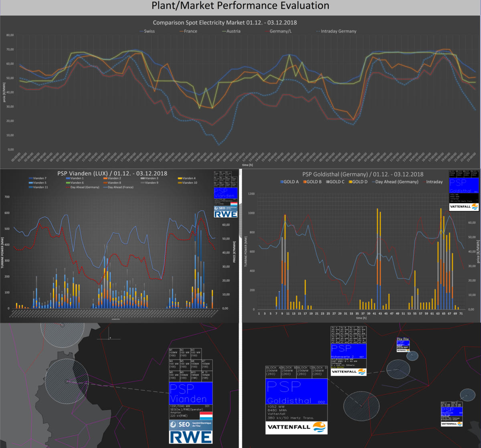Screen dimensions: 481x448
Task: Click Day Ahead (Germany) legend in Goldisthal chart
Action: click(394, 182)
